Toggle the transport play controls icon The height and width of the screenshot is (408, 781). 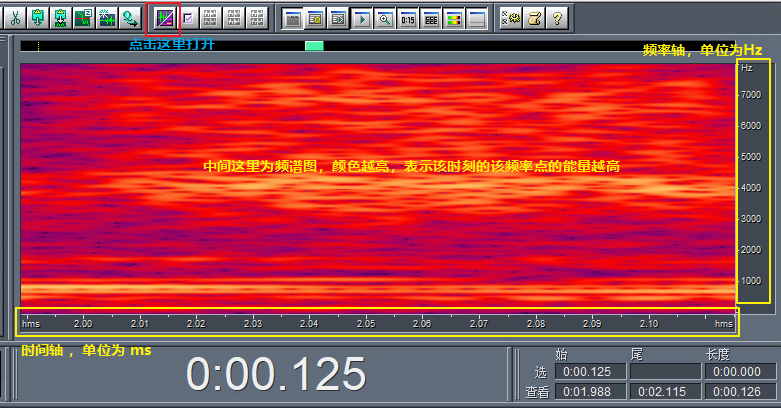click(362, 17)
